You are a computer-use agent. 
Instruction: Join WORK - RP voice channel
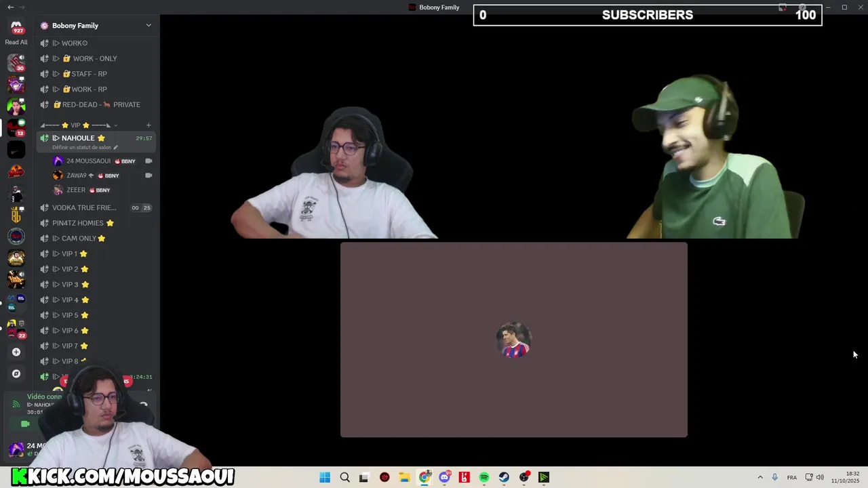point(96,89)
